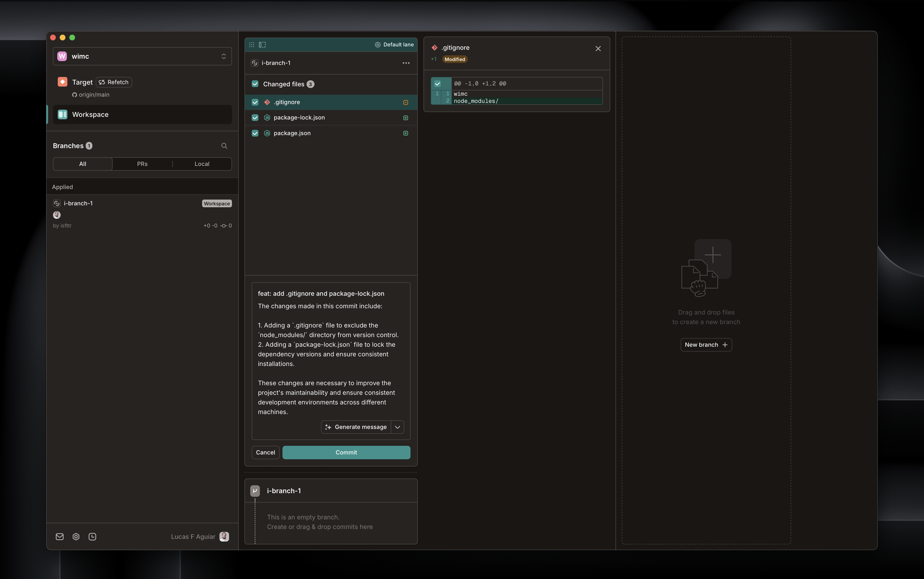
Task: Click the origin/main GitHub label
Action: pyautogui.click(x=91, y=94)
